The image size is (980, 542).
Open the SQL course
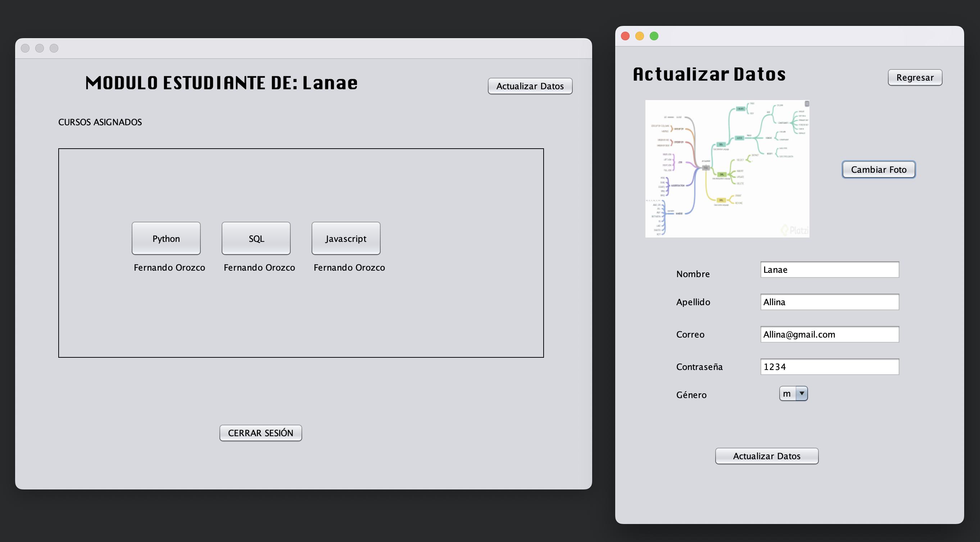pos(256,238)
